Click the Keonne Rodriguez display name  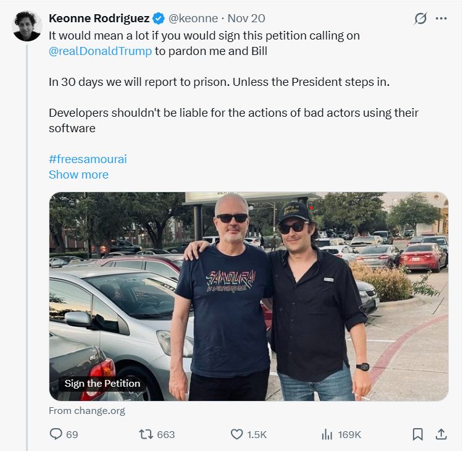[99, 19]
